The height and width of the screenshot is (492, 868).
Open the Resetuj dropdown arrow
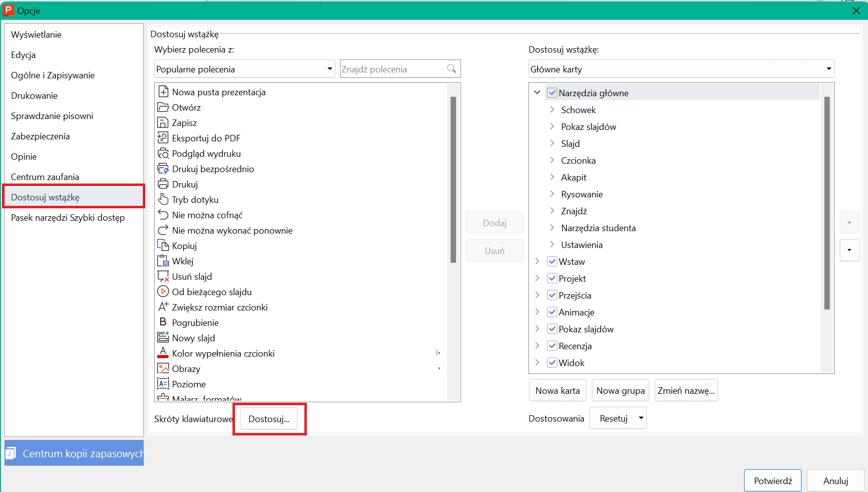coord(641,418)
